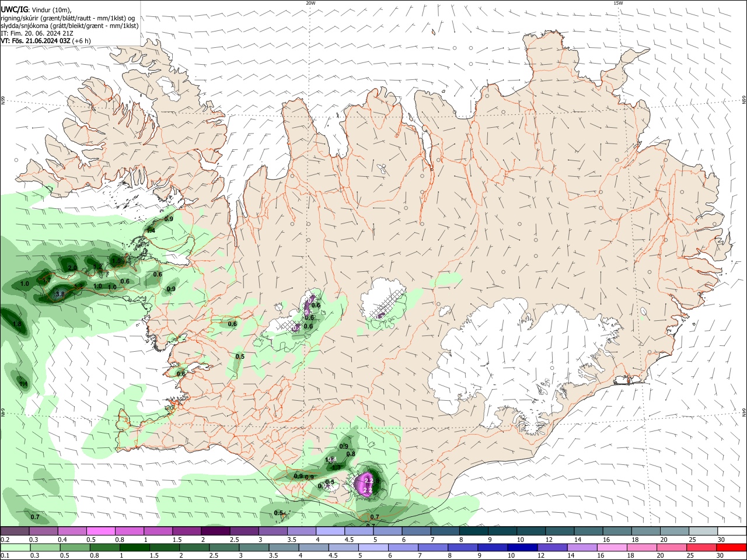
Task: Select the bright red 30 swatch, lower legend row
Action: [731, 547]
